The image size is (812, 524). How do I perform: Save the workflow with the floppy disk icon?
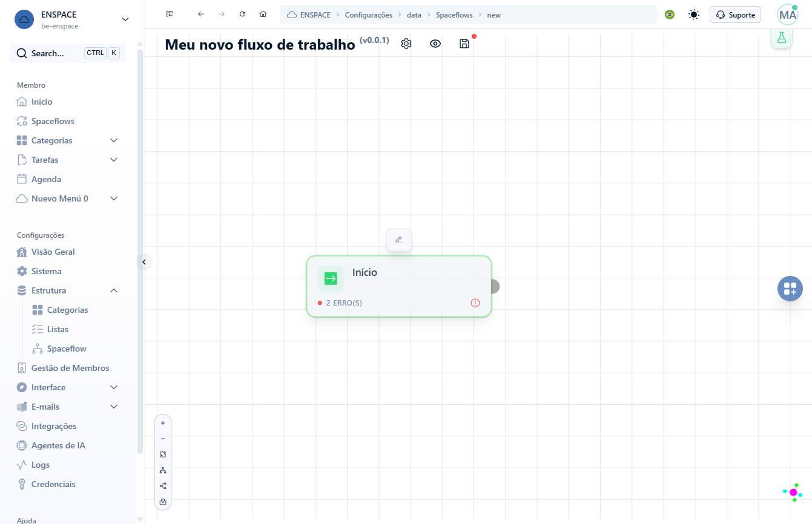pyautogui.click(x=464, y=44)
